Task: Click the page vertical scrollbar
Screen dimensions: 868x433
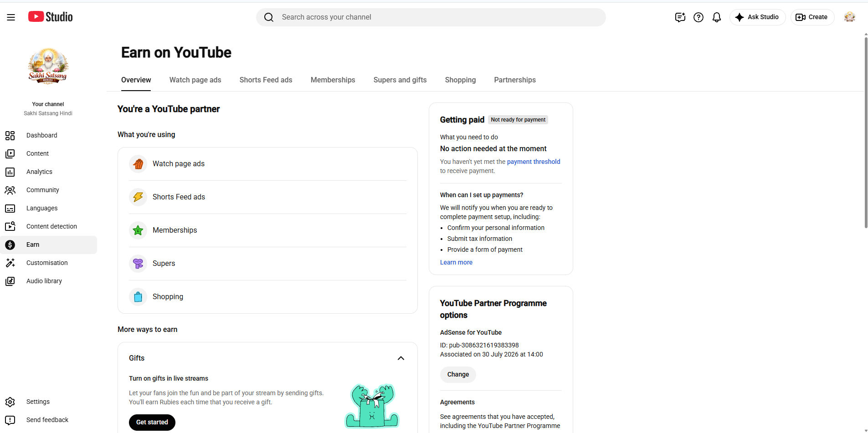Action: (x=866, y=132)
